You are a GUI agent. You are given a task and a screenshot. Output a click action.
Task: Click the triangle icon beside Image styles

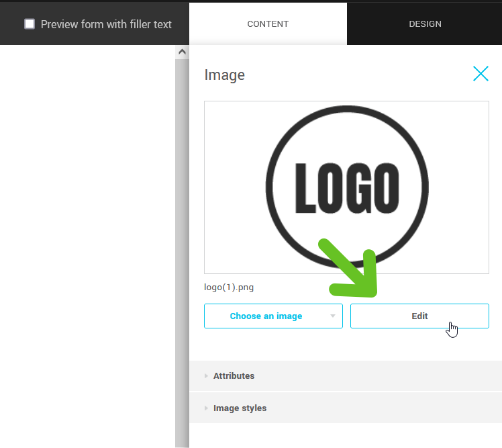206,408
